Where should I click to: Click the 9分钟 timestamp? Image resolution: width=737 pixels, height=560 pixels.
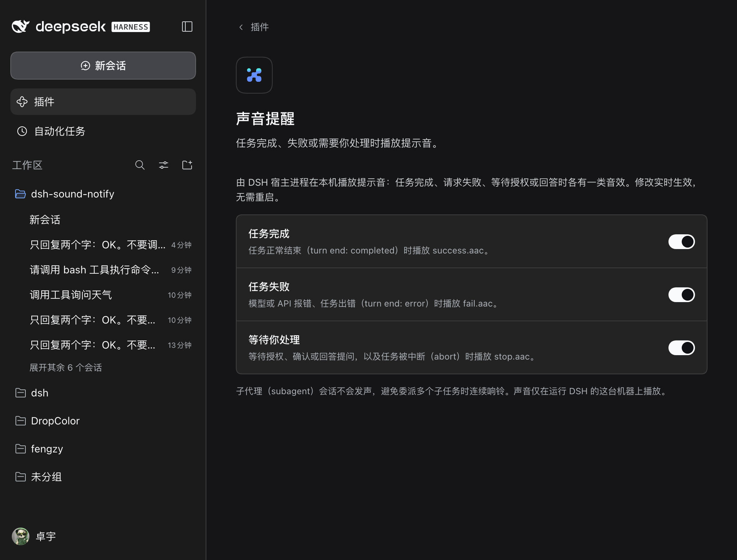(x=181, y=270)
